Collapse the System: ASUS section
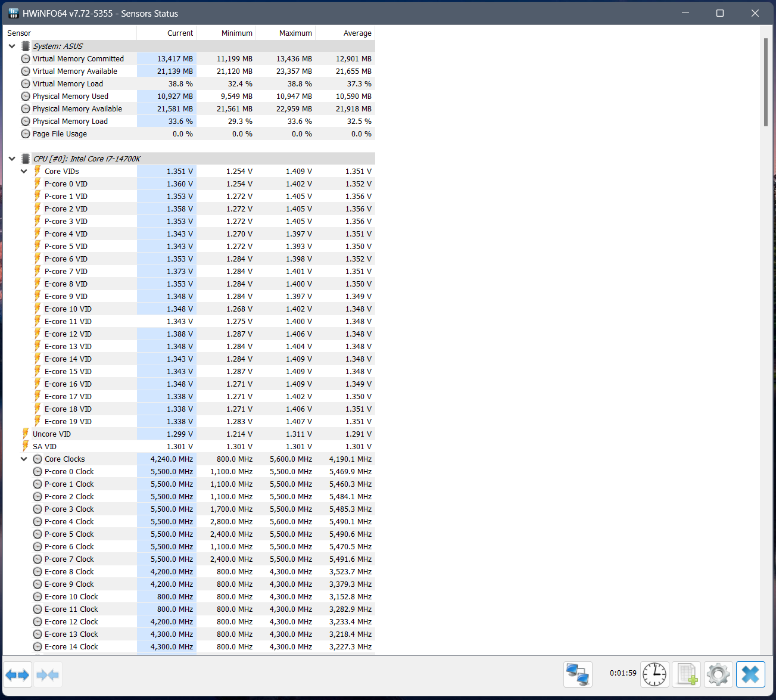 click(12, 46)
